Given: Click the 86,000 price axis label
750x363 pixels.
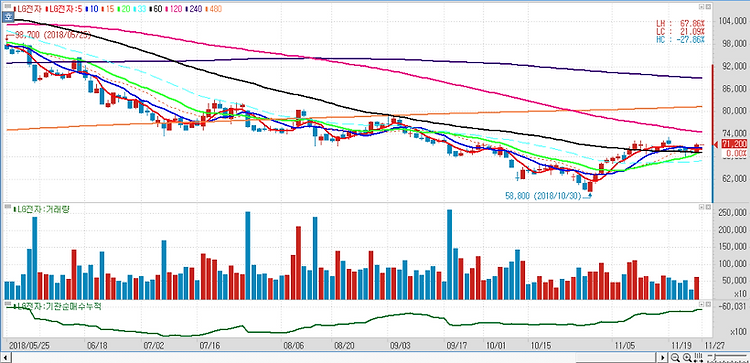Looking at the screenshot, I should click(x=735, y=88).
